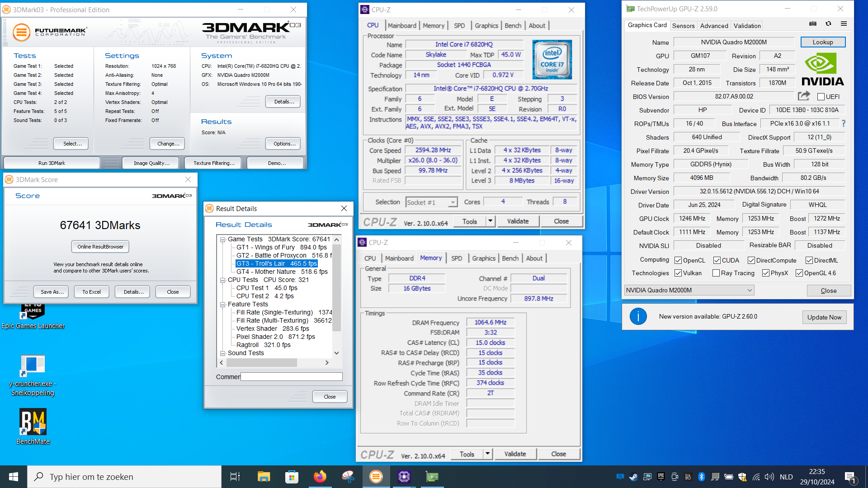The height and width of the screenshot is (488, 868).
Task: Click the bus interface question mark icon
Action: point(843,123)
